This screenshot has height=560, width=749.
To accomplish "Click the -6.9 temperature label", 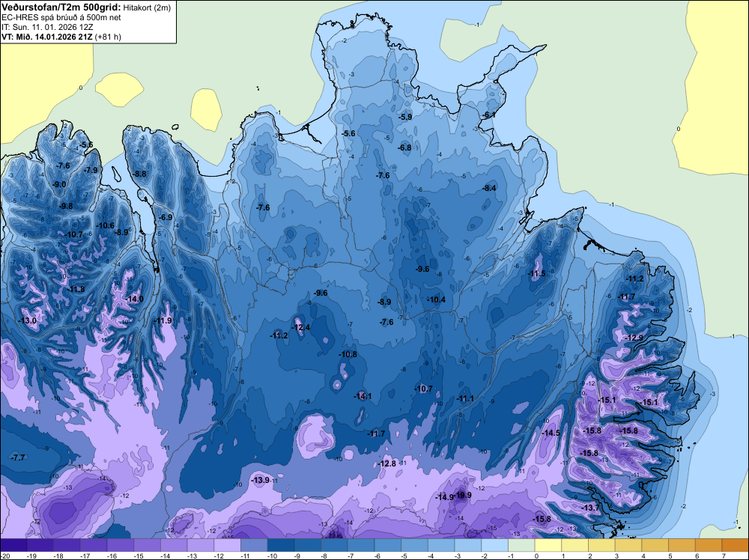I will point(166,217).
